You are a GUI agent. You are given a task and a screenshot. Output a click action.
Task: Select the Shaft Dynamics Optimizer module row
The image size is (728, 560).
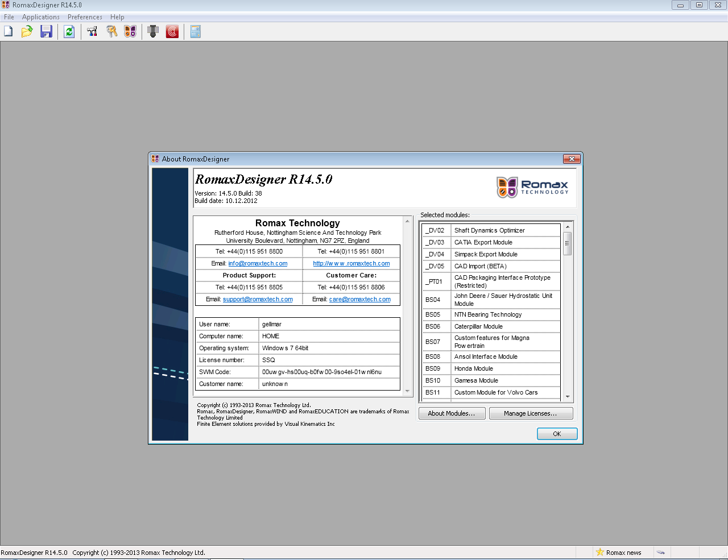coord(491,230)
